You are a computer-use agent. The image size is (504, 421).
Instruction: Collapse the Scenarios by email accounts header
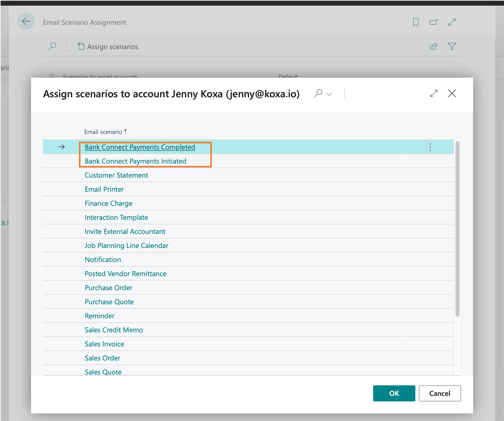click(52, 75)
